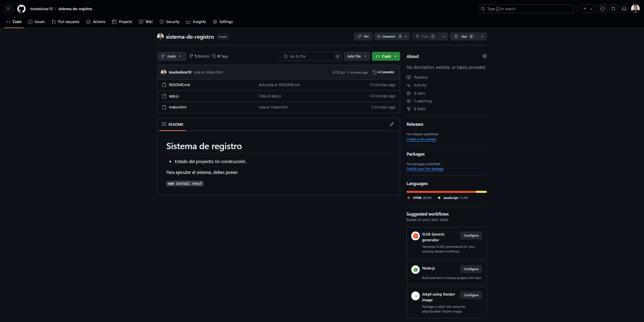Open the 'Crea el app.js' commit message
Screen dimensions: 644x322
(x=270, y=96)
